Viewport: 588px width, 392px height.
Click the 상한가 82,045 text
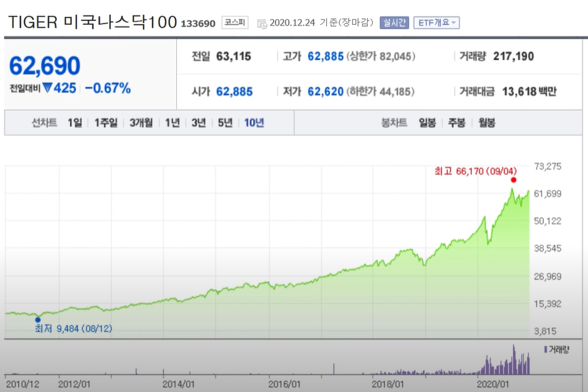point(381,56)
